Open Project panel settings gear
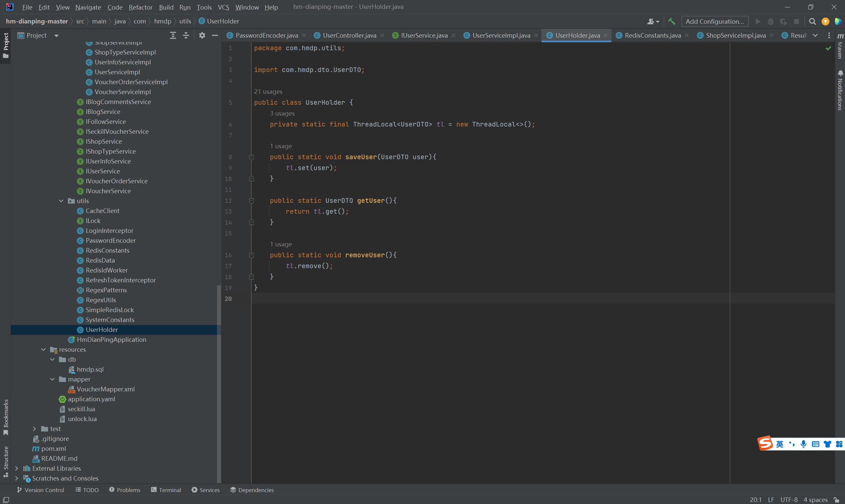Screen dimensions: 845x504 tap(202, 35)
